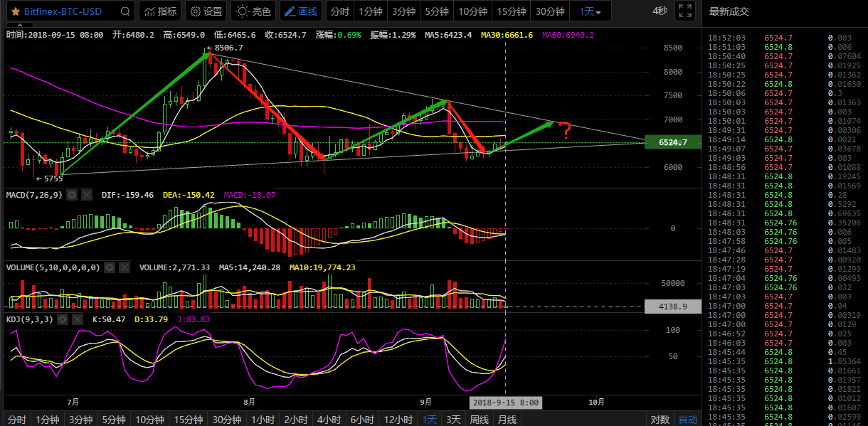Toggle the 亮色 light theme
Screen dimensions: 868x426
pos(253,12)
